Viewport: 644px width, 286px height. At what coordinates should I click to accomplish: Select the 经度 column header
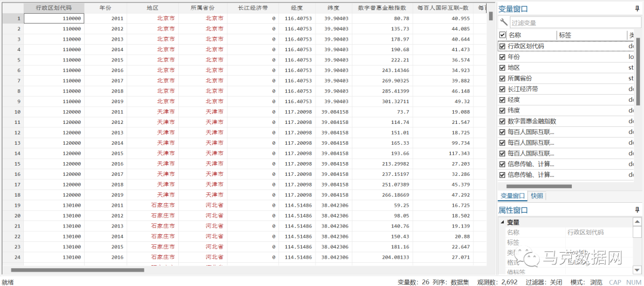(x=296, y=8)
